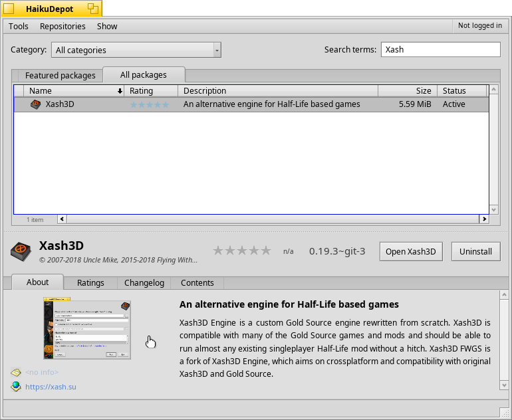Image resolution: width=512 pixels, height=420 pixels.
Task: Sort packages by Status column header
Action: 461,91
